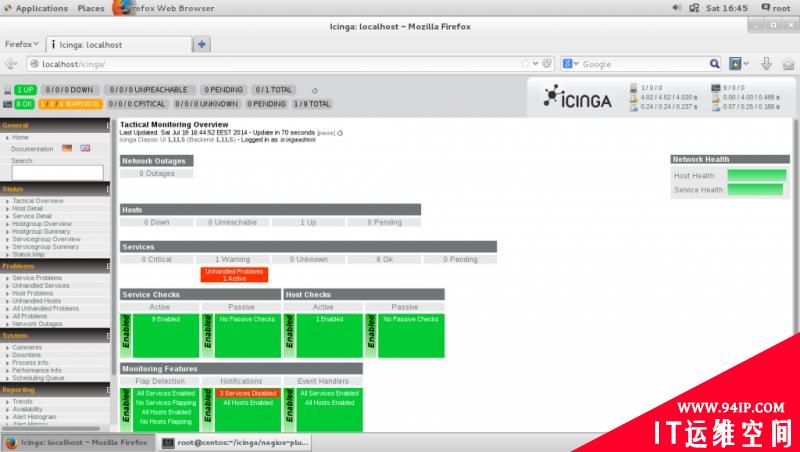Click service checks icon in performance stats

click(715, 88)
